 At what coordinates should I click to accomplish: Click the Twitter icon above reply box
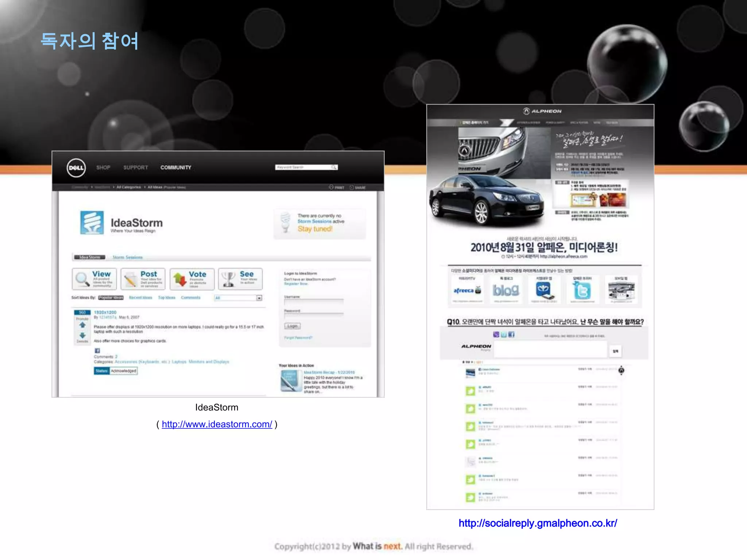pyautogui.click(x=504, y=334)
